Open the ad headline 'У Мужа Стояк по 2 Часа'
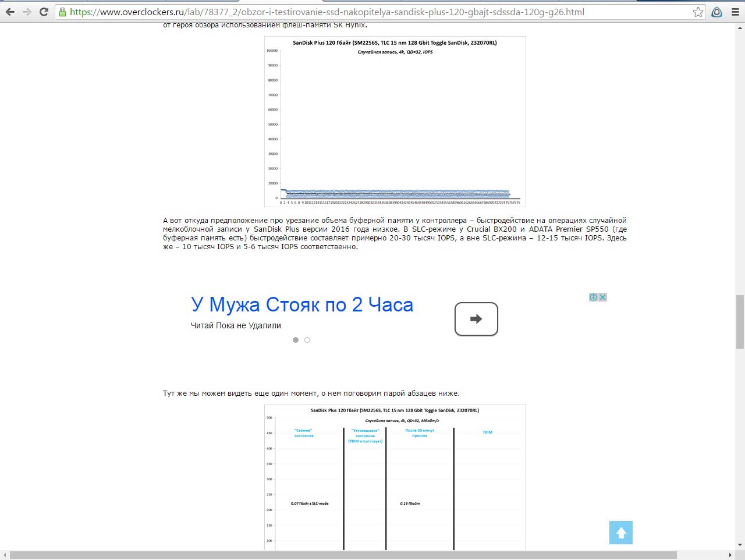745x560 pixels. pyautogui.click(x=302, y=304)
